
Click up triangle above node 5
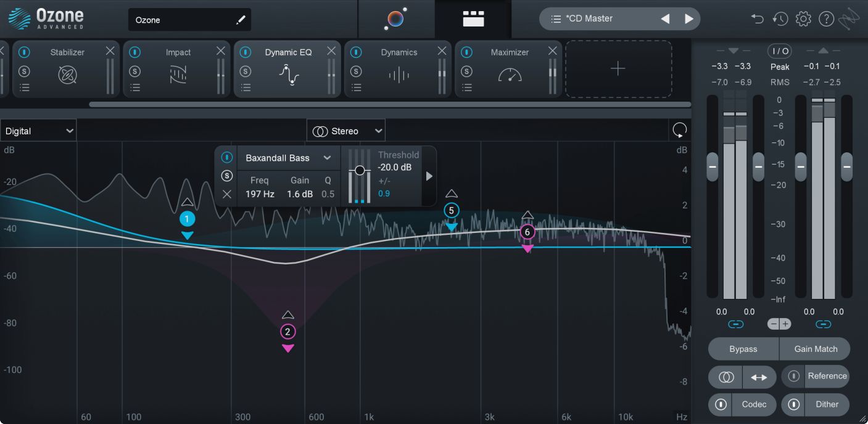452,194
